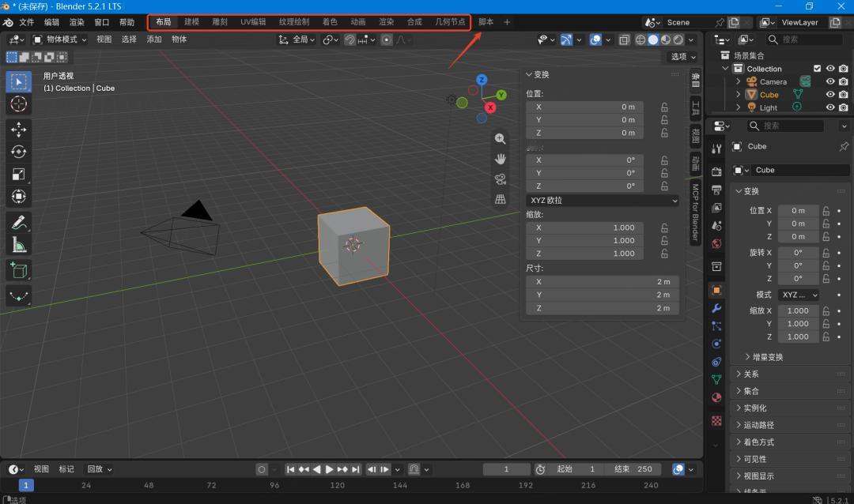
Task: Switch to the 脚本 workspace tab
Action: pyautogui.click(x=486, y=22)
